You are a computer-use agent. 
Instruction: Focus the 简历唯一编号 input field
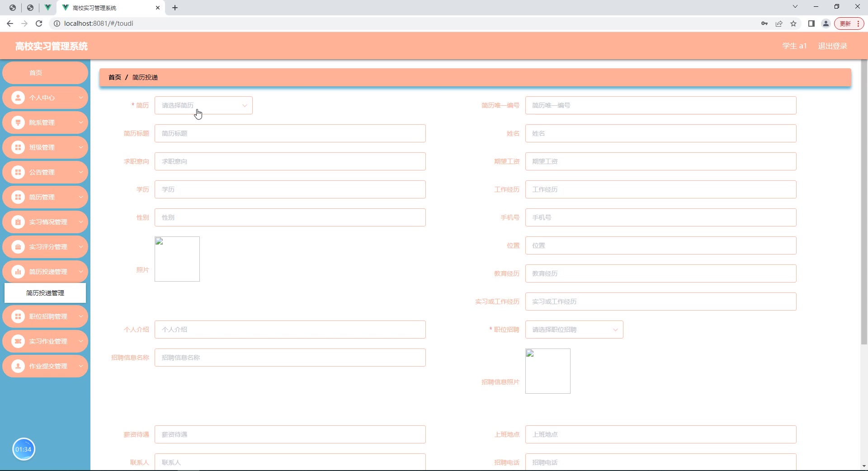[x=661, y=105]
